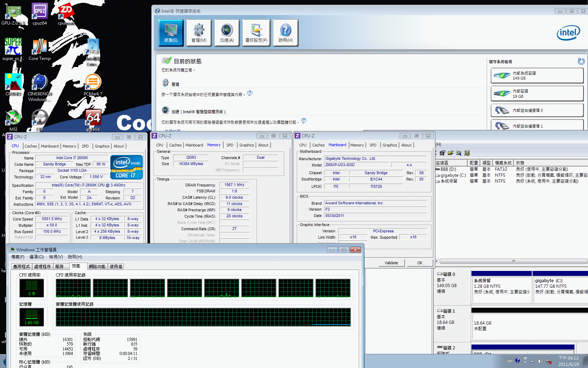Select internal empty port 0
The image size is (588, 368).
coord(537,110)
